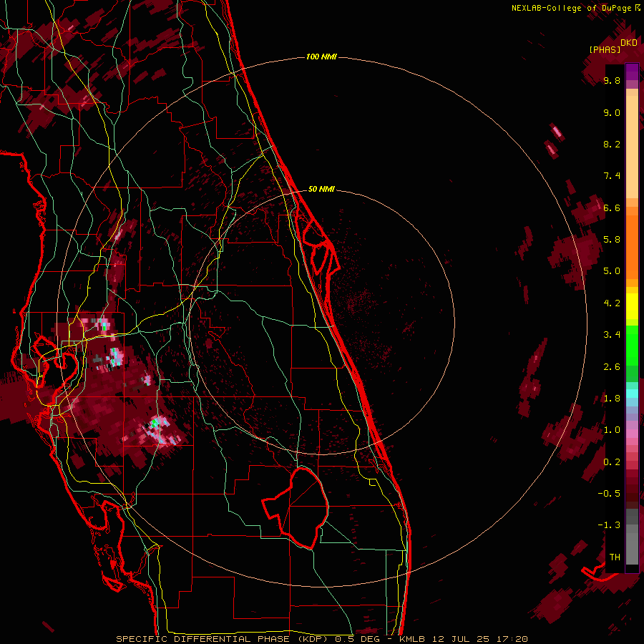Click the 4.2 scale value

point(612,303)
